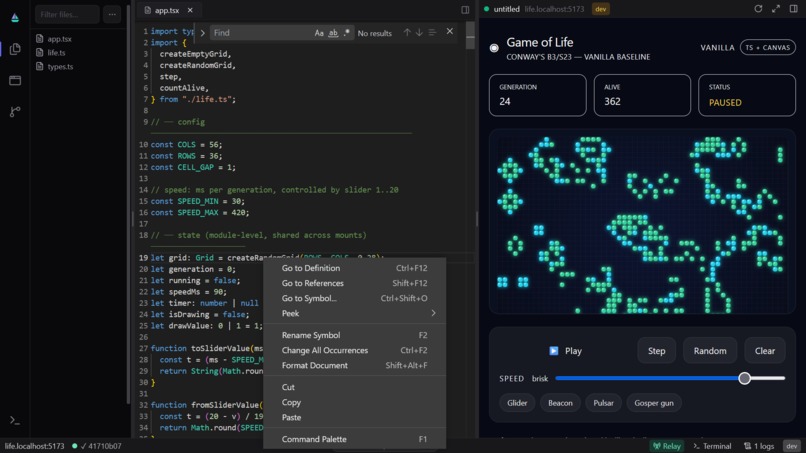Image resolution: width=806 pixels, height=453 pixels.
Task: Choose Paste from the context menu
Action: [x=354, y=418]
